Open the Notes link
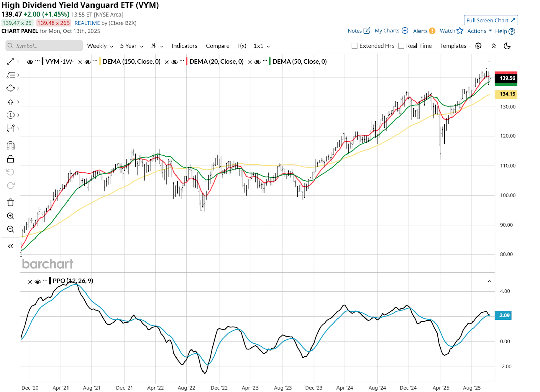This screenshot has width=540, height=392. pos(355,31)
